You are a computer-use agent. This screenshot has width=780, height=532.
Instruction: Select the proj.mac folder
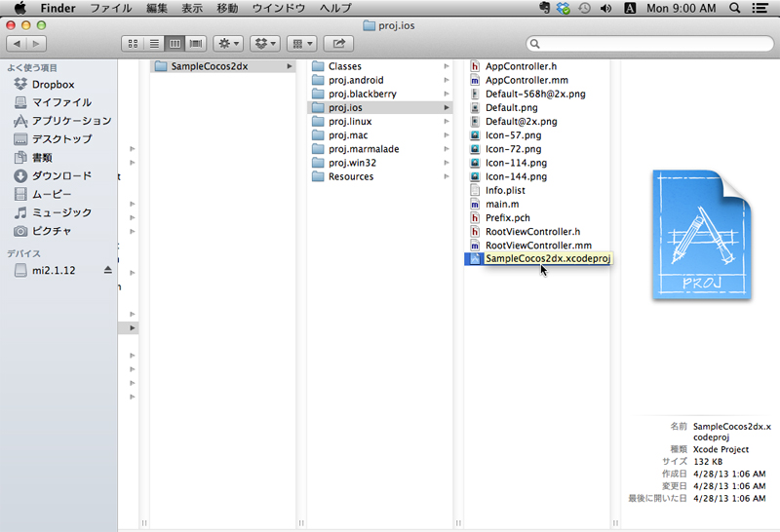pos(379,135)
